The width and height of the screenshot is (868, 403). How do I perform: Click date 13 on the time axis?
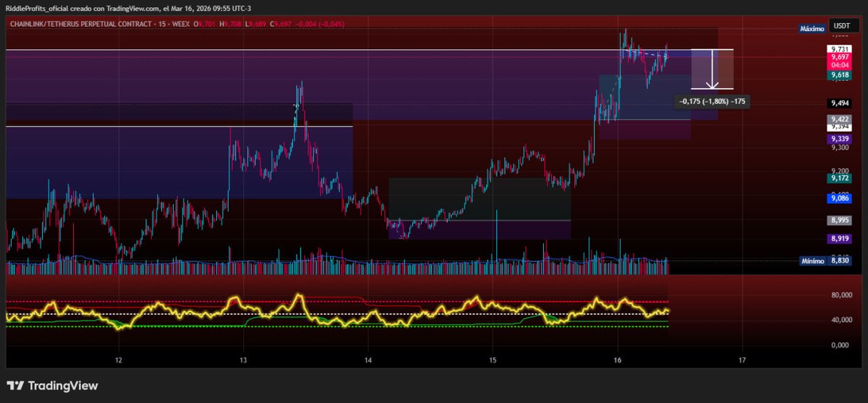[243, 360]
